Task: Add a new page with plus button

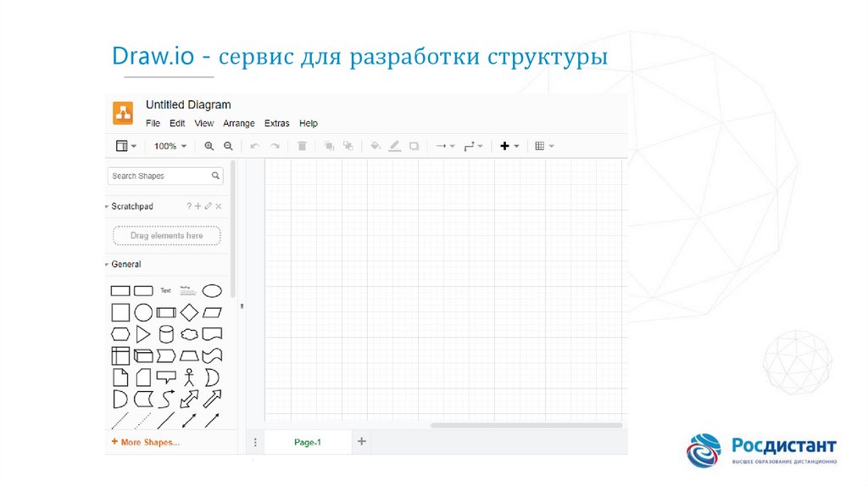Action: click(362, 441)
